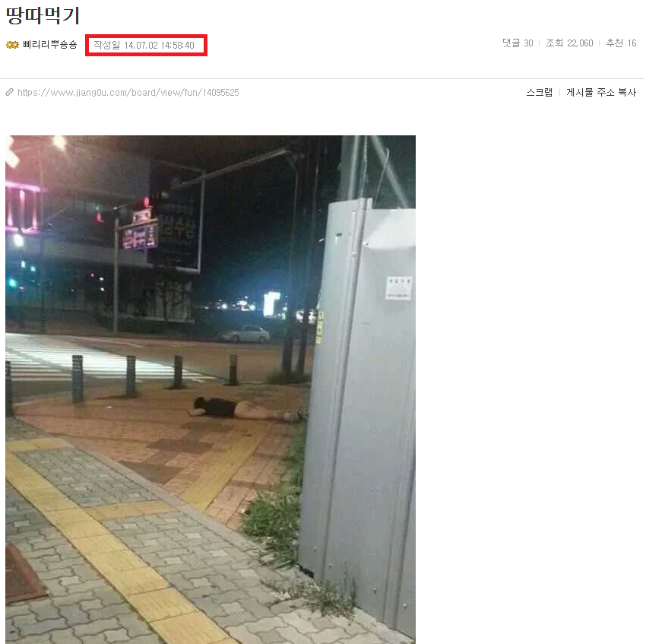
Task: Open the night street photo
Action: click(211, 389)
